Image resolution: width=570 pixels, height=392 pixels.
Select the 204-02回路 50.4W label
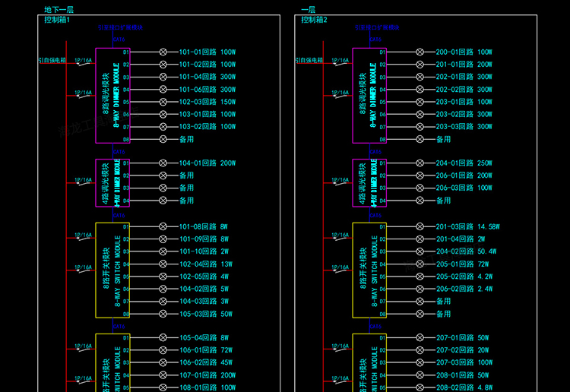tap(466, 251)
